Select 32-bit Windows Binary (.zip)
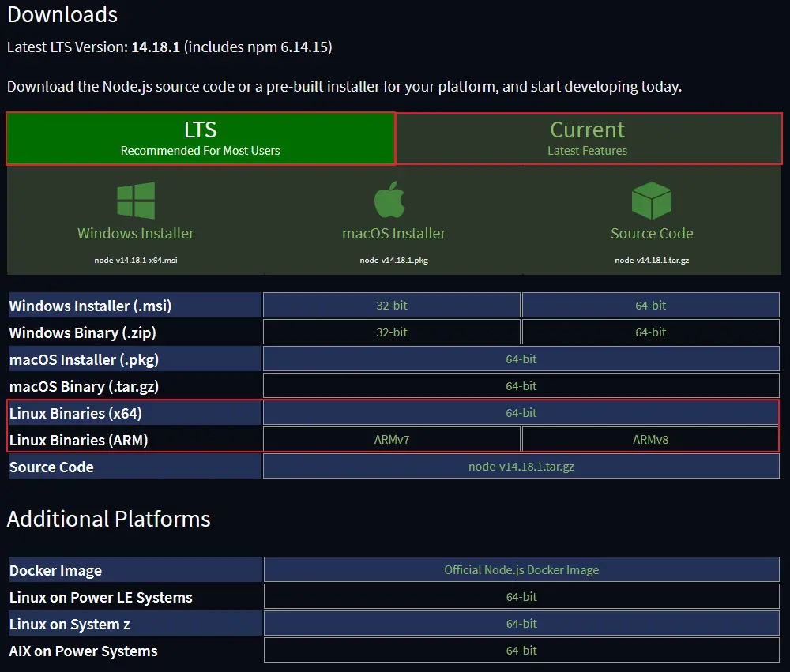The width and height of the screenshot is (790, 672). 392,332
